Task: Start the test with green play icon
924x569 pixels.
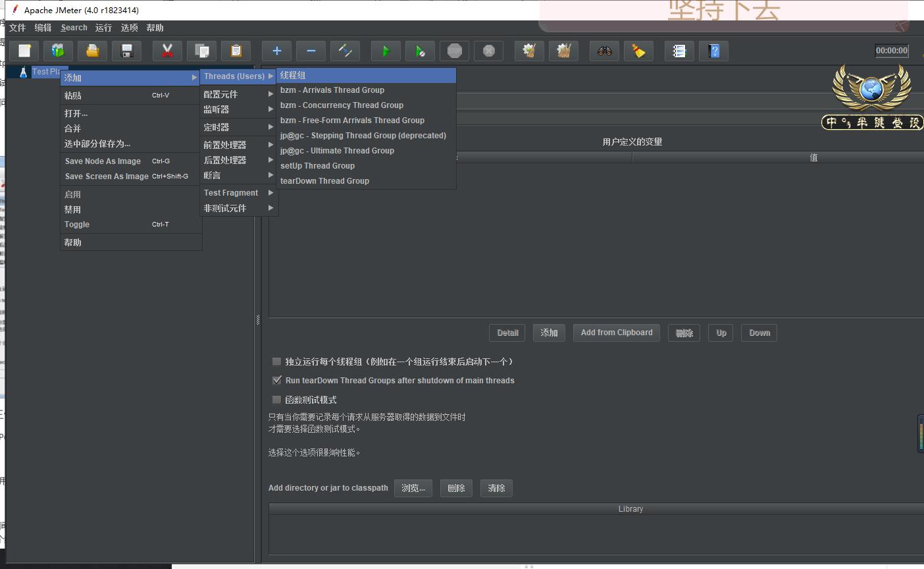Action: tap(386, 51)
